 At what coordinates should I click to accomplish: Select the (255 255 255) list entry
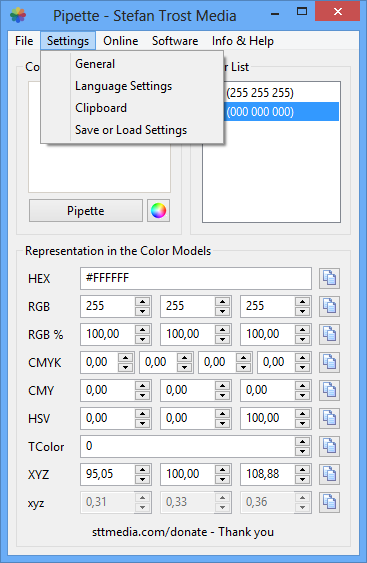[281, 93]
